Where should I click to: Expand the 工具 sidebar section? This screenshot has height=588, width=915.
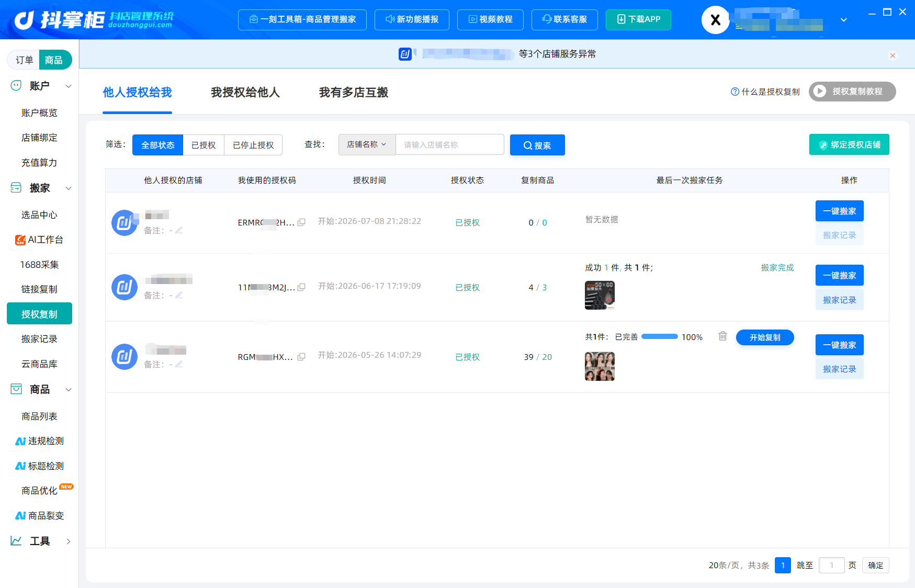[68, 541]
